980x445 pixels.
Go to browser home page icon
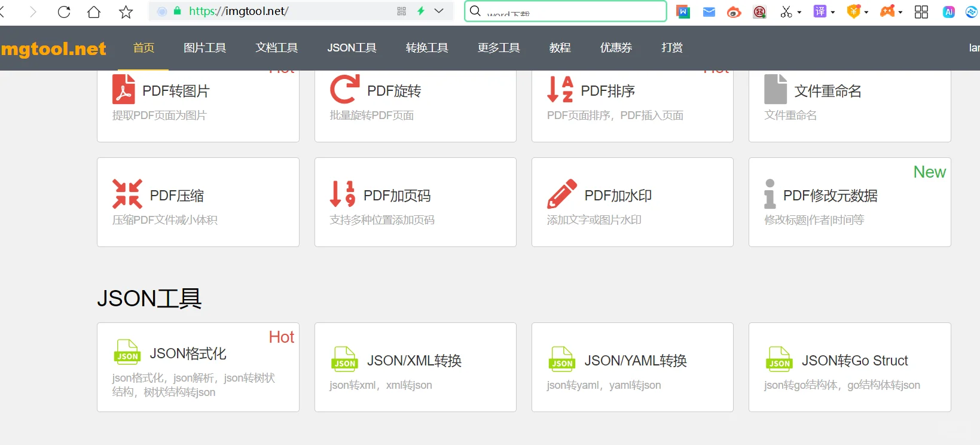(94, 12)
